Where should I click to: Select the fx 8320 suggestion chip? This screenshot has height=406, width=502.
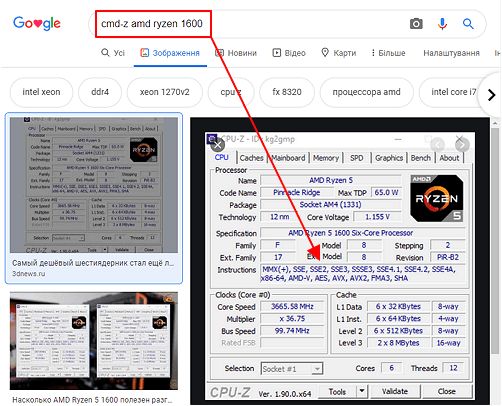pyautogui.click(x=287, y=92)
